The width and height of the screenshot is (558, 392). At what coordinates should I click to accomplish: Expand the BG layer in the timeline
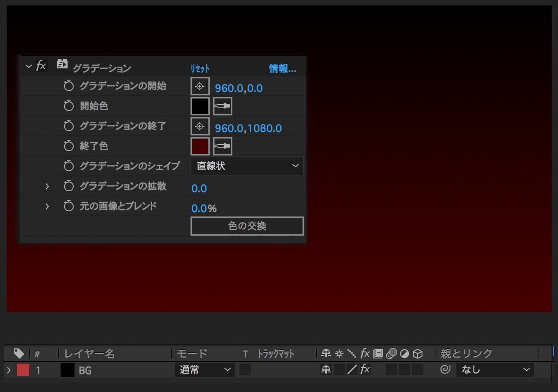9,370
